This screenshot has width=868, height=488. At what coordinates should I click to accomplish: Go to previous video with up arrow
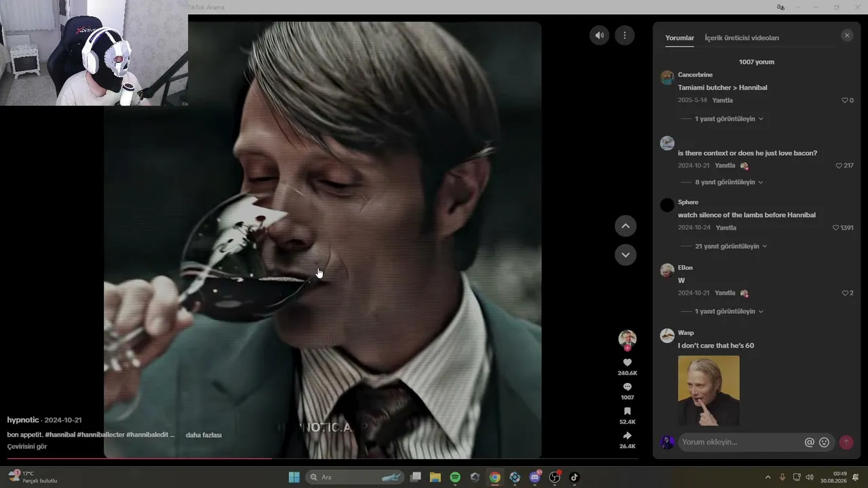625,226
